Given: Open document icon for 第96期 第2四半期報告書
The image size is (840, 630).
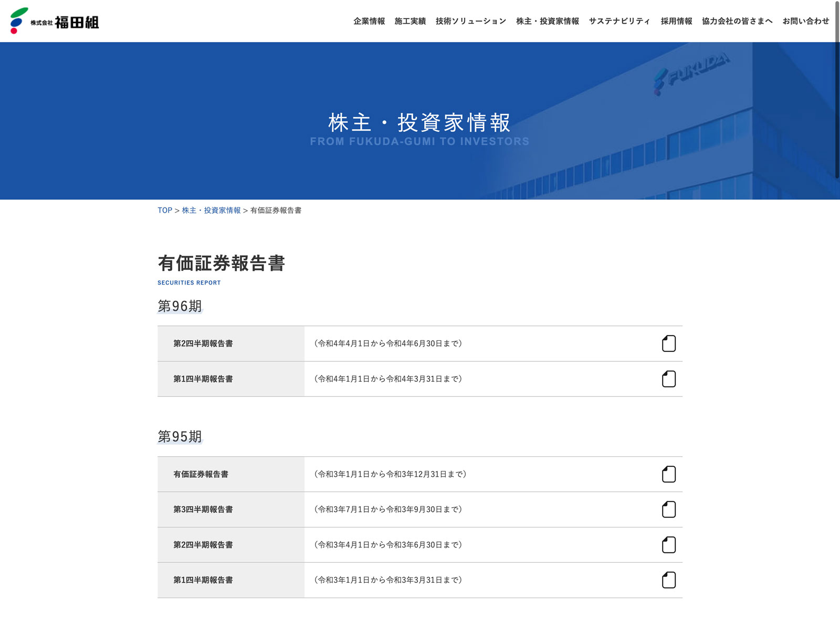Looking at the screenshot, I should pos(668,343).
